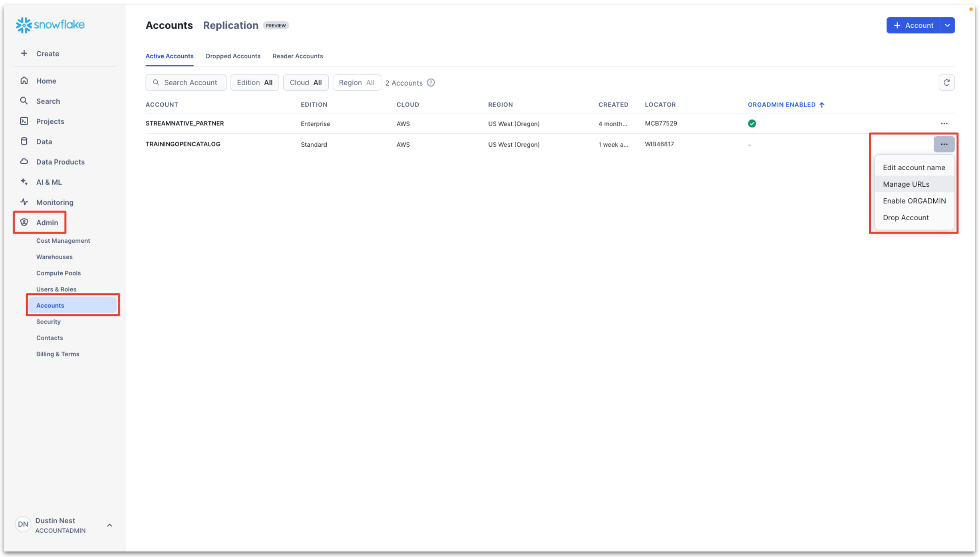Viewport: 980px width, 557px height.
Task: Click Enable ORGADMIN context menu item
Action: click(914, 200)
